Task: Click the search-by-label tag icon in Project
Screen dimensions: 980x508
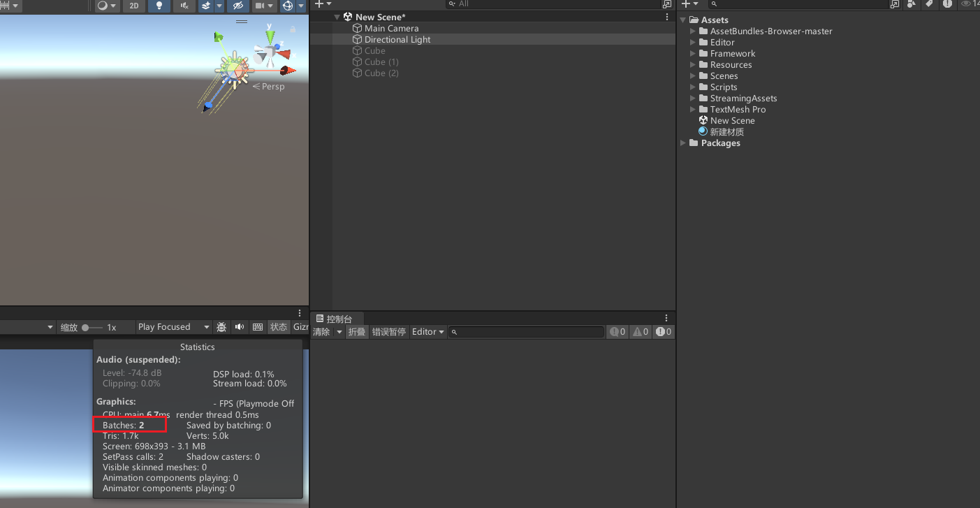Action: coord(929,4)
